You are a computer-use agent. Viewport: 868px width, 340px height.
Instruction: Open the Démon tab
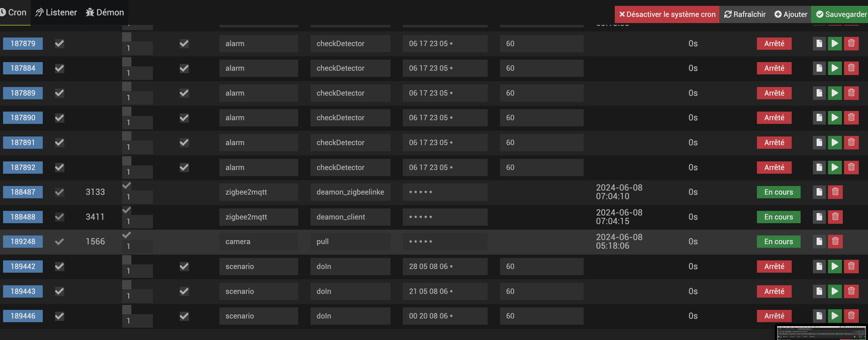pos(105,13)
